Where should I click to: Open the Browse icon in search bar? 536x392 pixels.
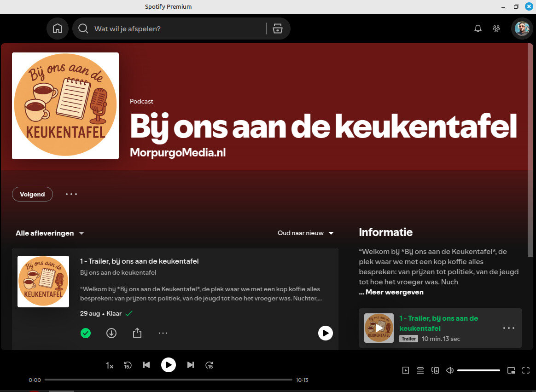click(x=277, y=29)
